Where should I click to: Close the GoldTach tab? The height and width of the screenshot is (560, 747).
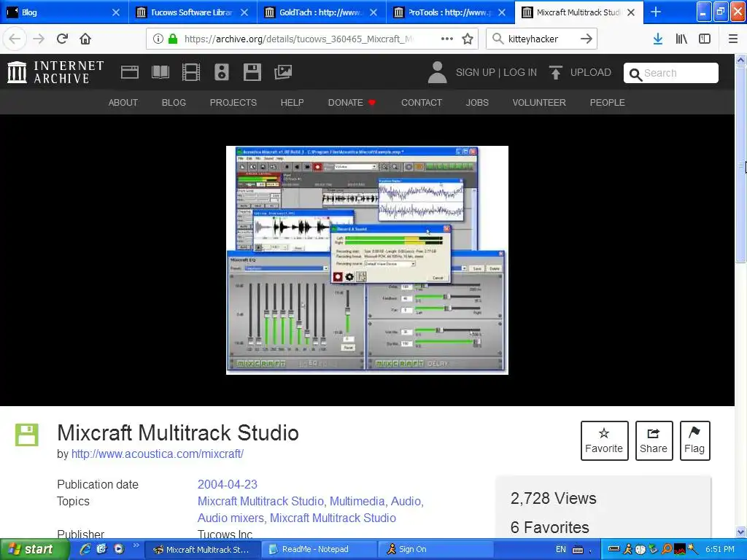(x=373, y=12)
